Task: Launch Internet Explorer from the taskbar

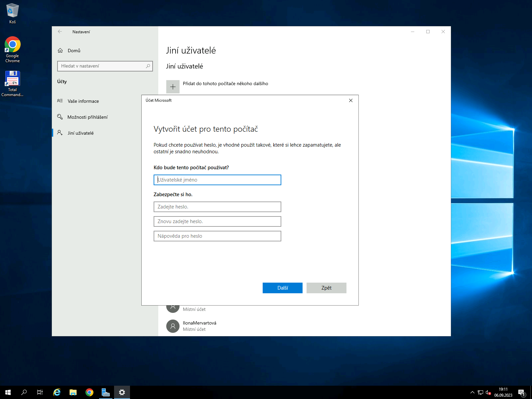Action: [57, 392]
